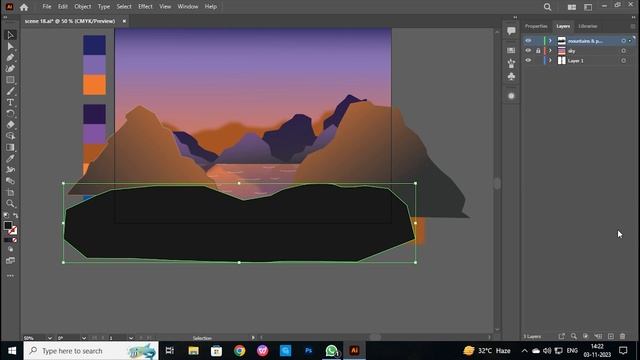Expand the mountains layer chevron
The width and height of the screenshot is (640, 360).
[x=550, y=41]
